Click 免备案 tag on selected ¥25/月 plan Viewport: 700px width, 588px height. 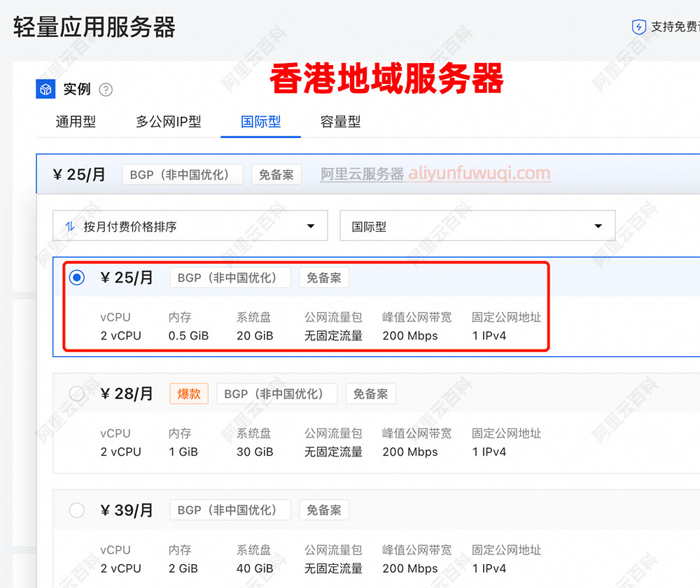(323, 278)
